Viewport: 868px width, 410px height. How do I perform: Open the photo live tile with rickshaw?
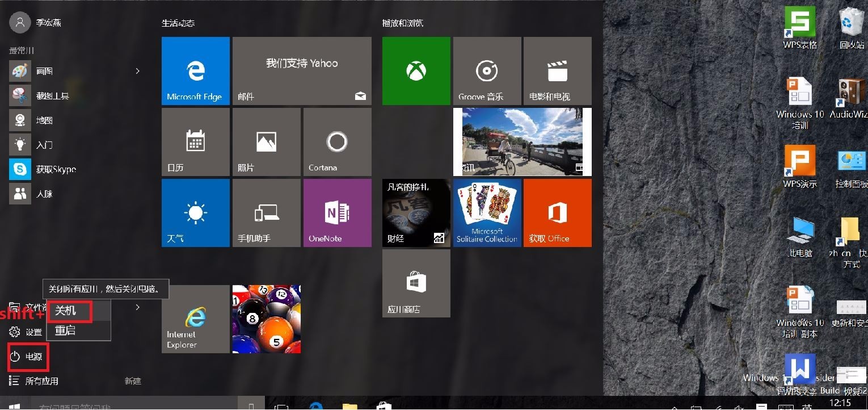pyautogui.click(x=523, y=142)
